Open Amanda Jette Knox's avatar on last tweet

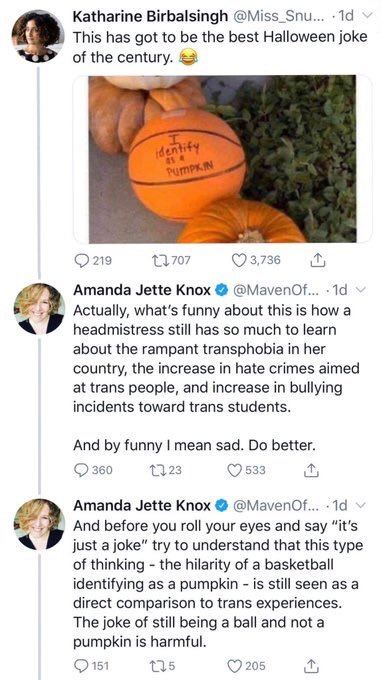[x=39, y=525]
